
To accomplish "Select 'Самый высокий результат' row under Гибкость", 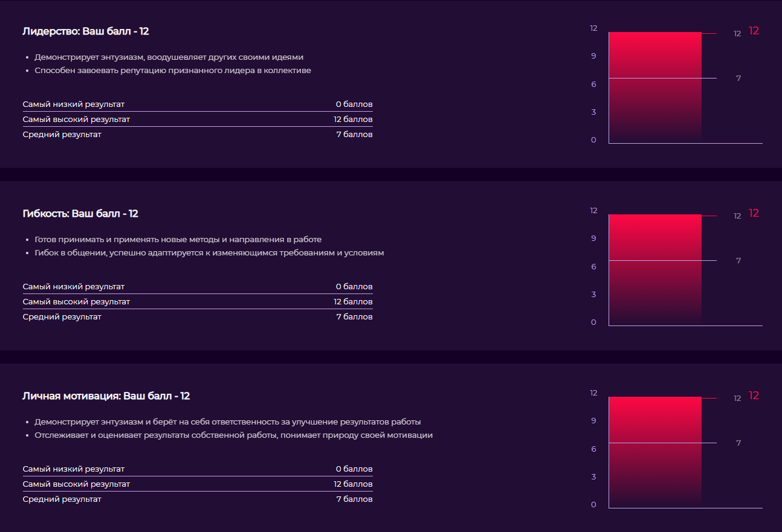I will pyautogui.click(x=198, y=302).
